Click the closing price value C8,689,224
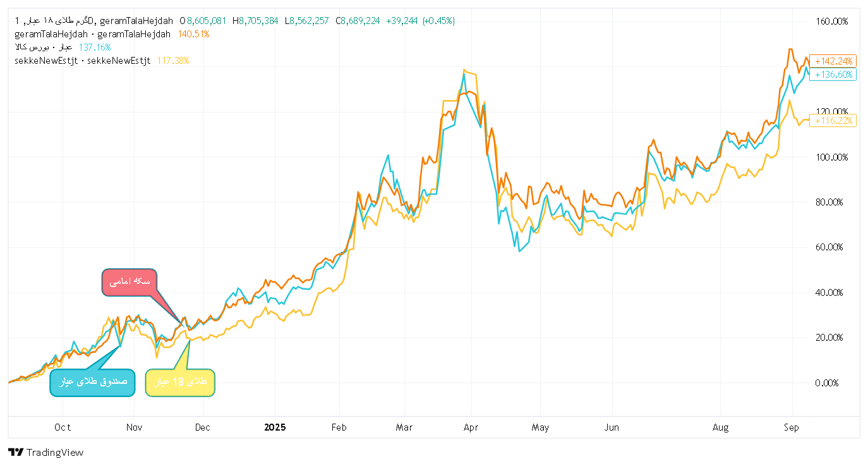The height and width of the screenshot is (466, 868). pos(358,21)
